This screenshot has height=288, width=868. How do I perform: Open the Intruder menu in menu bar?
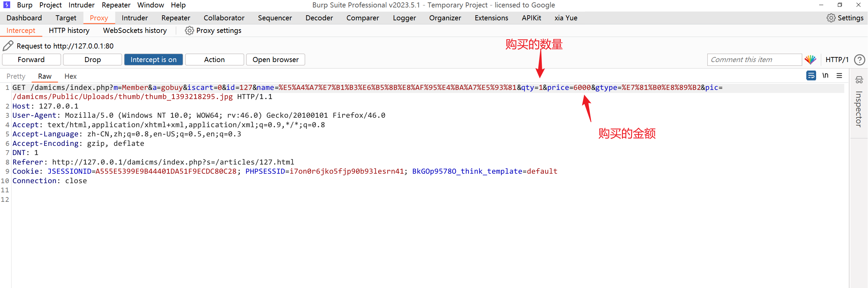tap(81, 5)
